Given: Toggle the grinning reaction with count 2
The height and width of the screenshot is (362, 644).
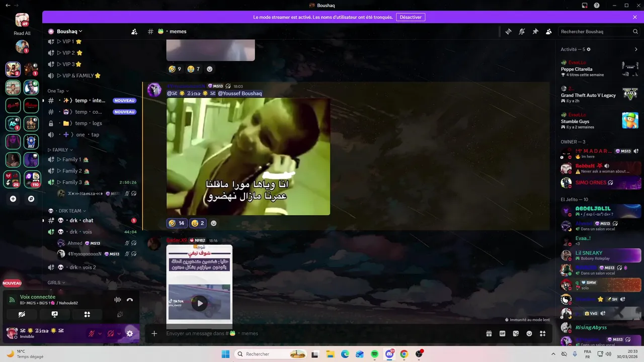Looking at the screenshot, I should [x=197, y=223].
